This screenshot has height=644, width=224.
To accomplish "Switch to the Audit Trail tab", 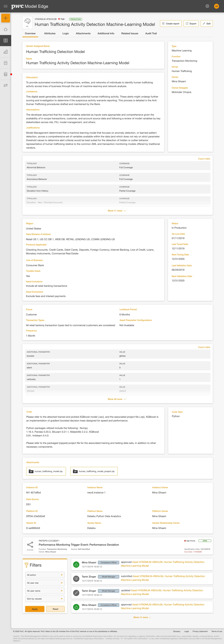I will [x=151, y=33].
